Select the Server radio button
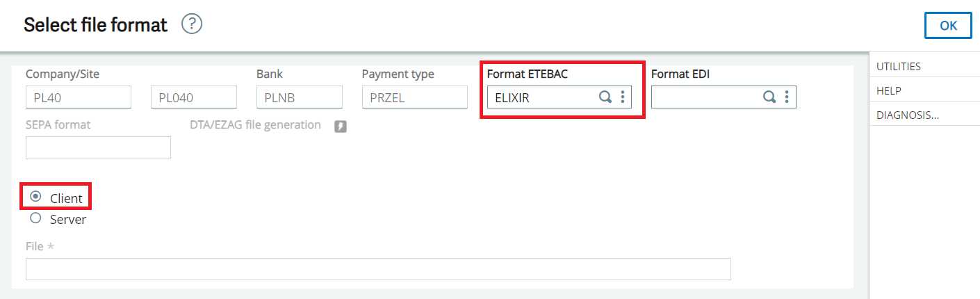This screenshot has width=980, height=299. pyautogui.click(x=36, y=218)
